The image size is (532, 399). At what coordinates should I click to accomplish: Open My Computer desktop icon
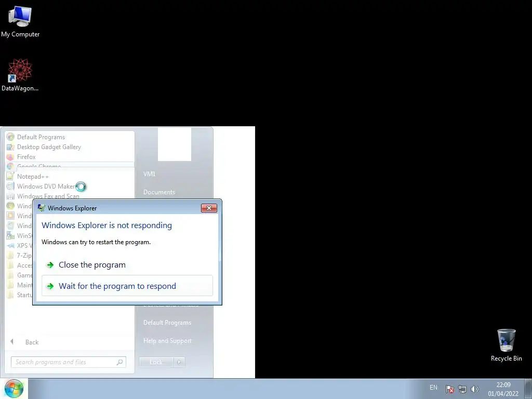click(20, 22)
